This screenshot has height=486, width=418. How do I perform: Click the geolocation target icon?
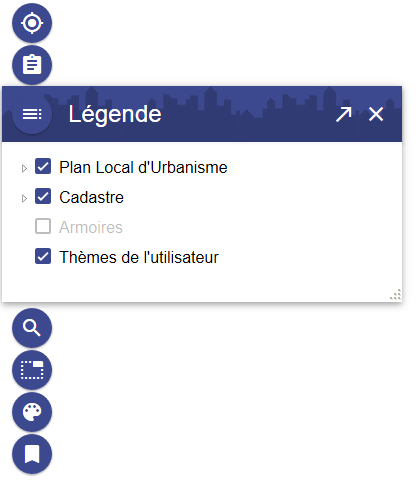click(32, 23)
